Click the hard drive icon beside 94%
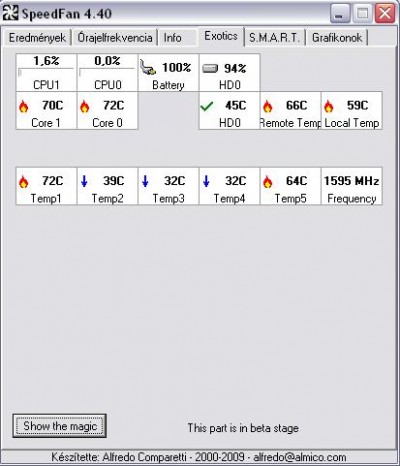The image size is (400, 466). pyautogui.click(x=210, y=69)
